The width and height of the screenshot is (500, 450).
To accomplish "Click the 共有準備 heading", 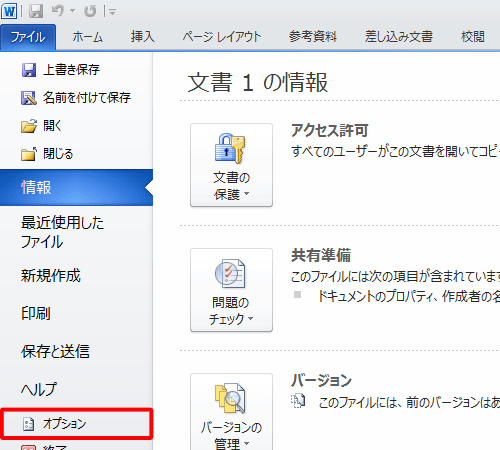I will (x=321, y=255).
